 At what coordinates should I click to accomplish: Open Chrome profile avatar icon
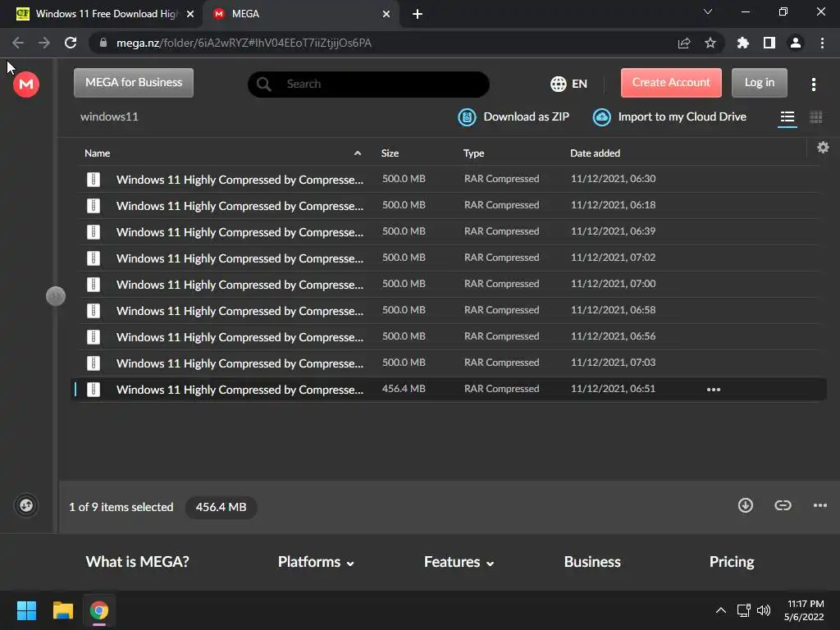(x=796, y=43)
